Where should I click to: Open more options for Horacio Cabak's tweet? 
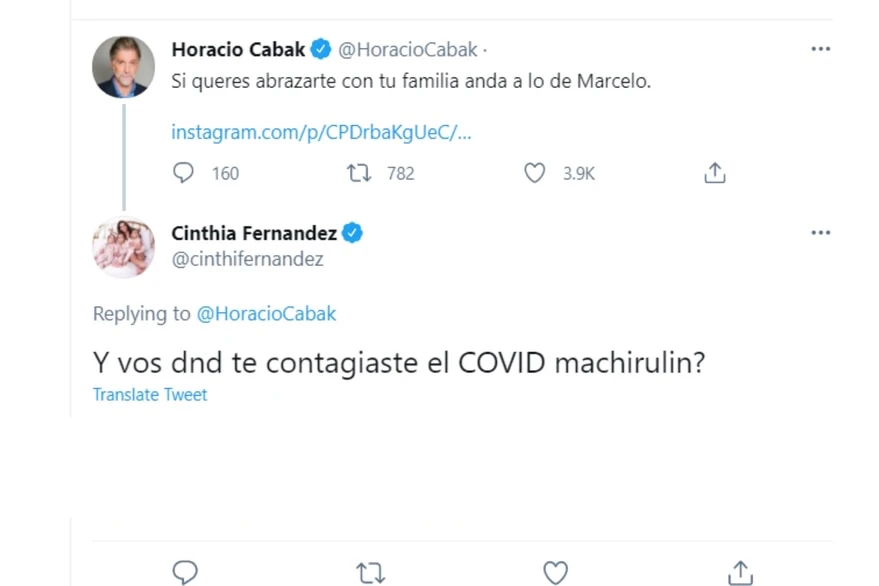pos(820,49)
